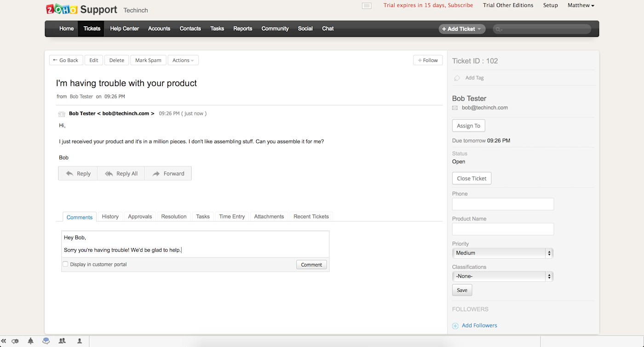The height and width of the screenshot is (347, 644).
Task: Click the plus icon for Add Followers
Action: coord(455,326)
